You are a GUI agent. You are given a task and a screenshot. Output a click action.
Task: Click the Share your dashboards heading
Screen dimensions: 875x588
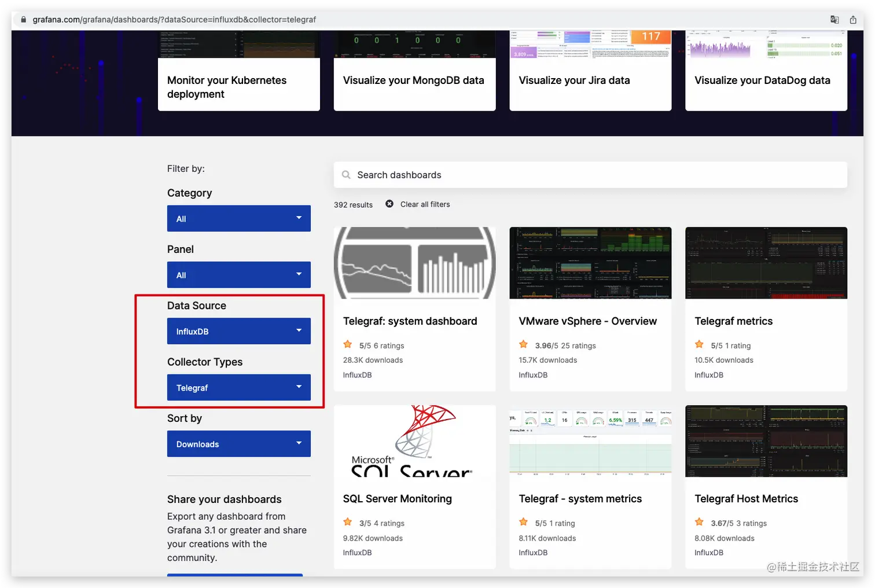224,499
